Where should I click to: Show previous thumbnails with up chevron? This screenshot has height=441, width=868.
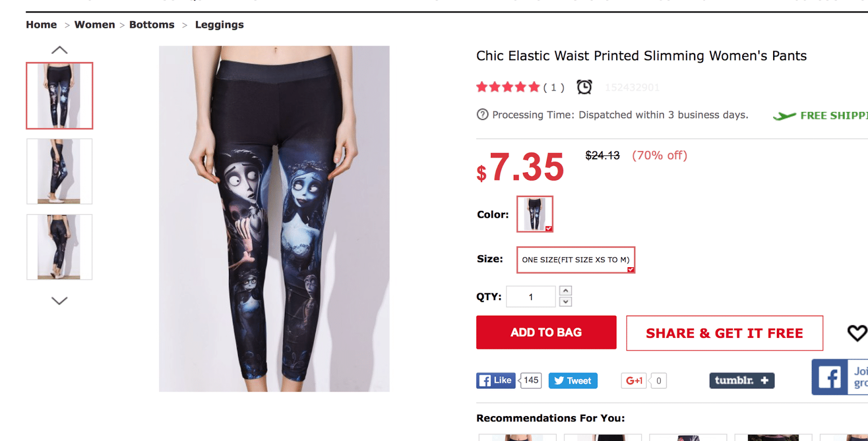coord(59,50)
